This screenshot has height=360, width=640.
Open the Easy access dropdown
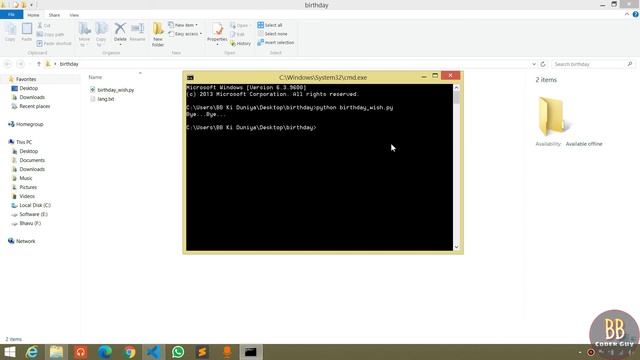[x=185, y=34]
